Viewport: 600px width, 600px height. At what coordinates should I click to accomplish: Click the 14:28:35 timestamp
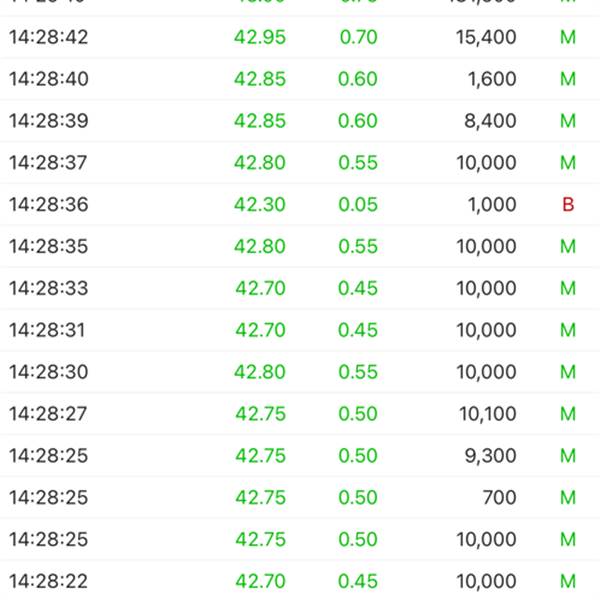pos(49,247)
